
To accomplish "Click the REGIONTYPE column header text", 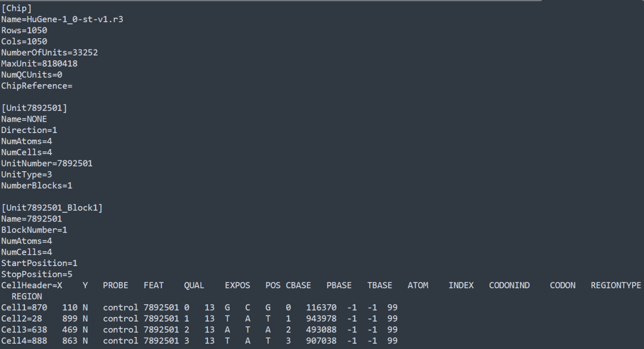I will coord(616,286).
